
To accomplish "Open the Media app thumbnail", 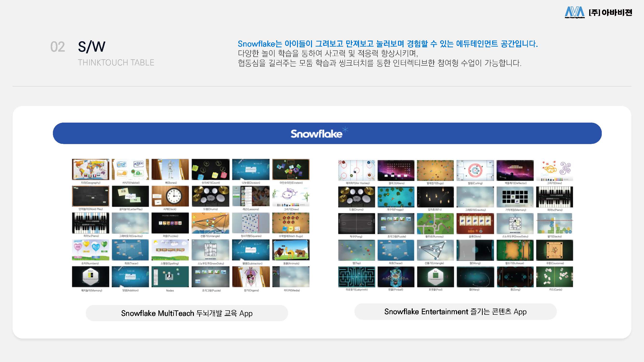I will [291, 277].
